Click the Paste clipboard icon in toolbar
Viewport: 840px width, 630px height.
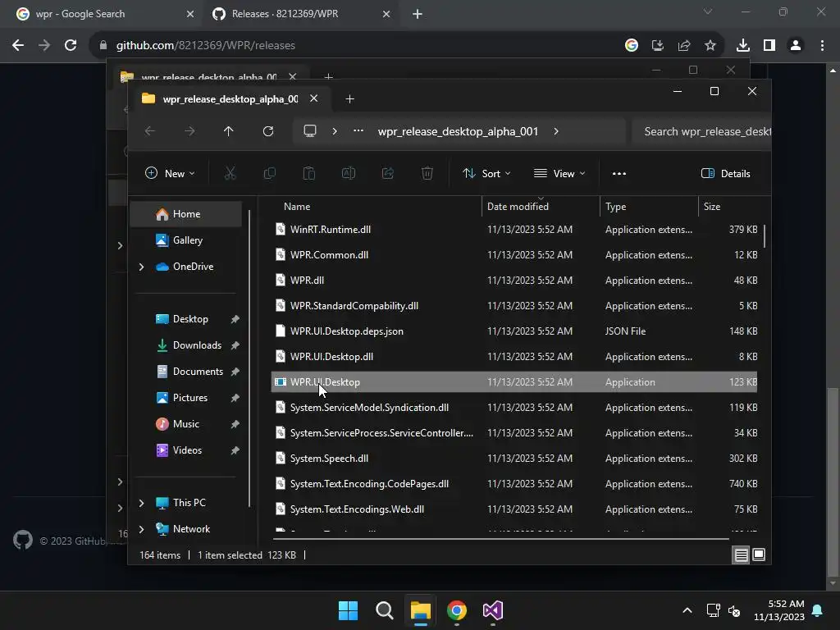(x=309, y=173)
